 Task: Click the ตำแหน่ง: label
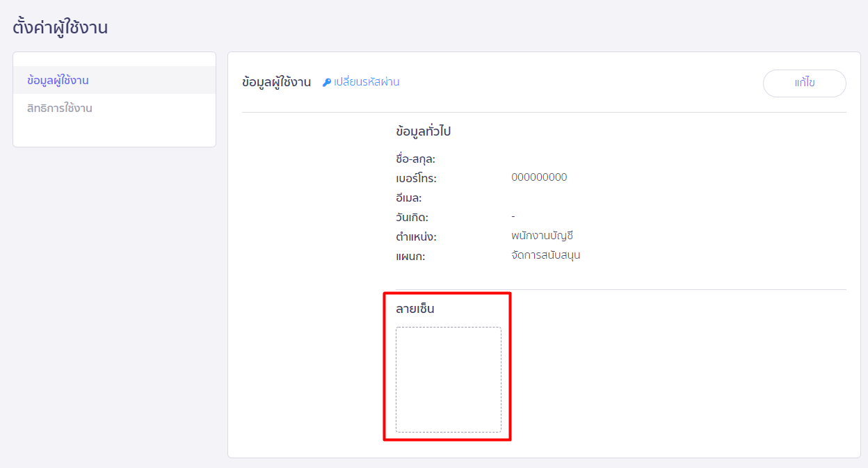click(x=416, y=237)
